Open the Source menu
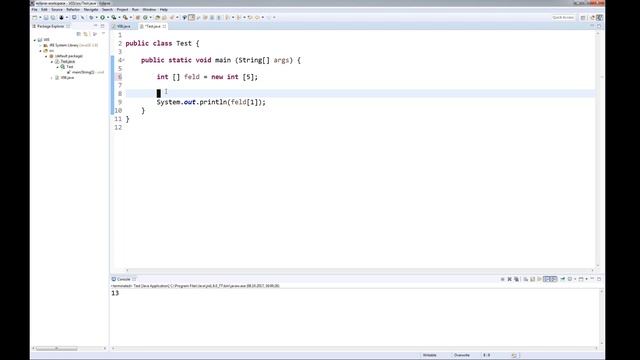This screenshot has width=640, height=360. [57, 9]
